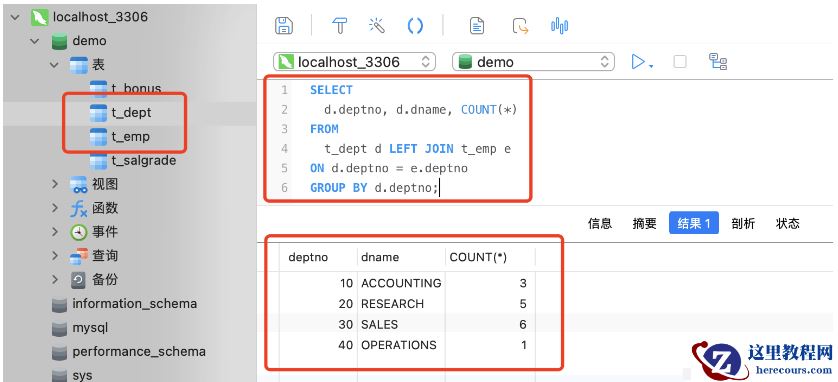
Task: Select the SALES cell
Action: (401, 324)
